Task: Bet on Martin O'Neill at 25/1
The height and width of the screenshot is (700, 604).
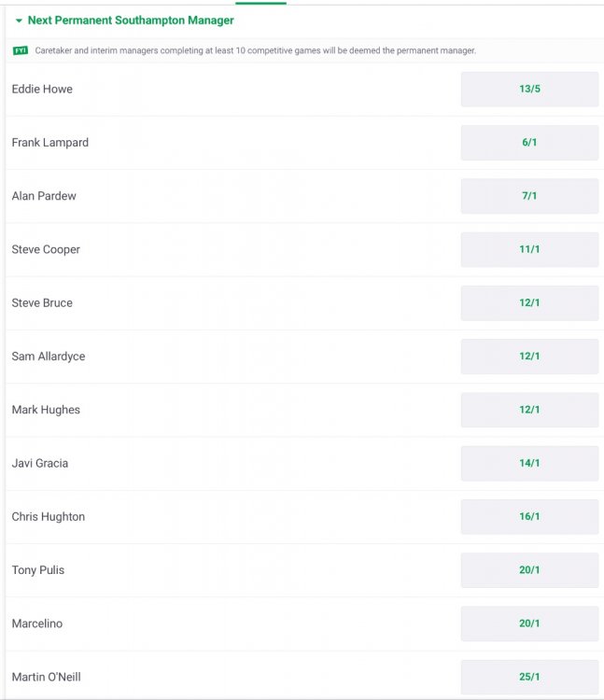Action: click(x=529, y=677)
